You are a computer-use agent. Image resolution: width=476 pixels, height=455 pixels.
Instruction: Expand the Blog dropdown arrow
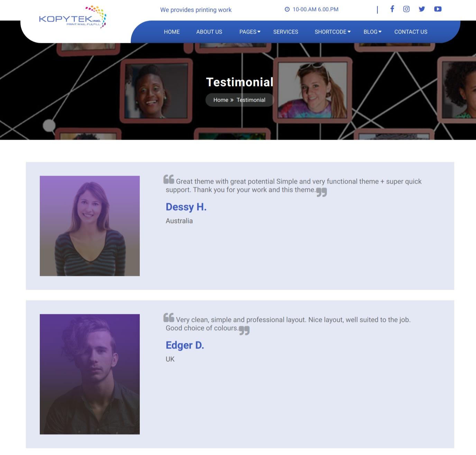click(x=380, y=31)
